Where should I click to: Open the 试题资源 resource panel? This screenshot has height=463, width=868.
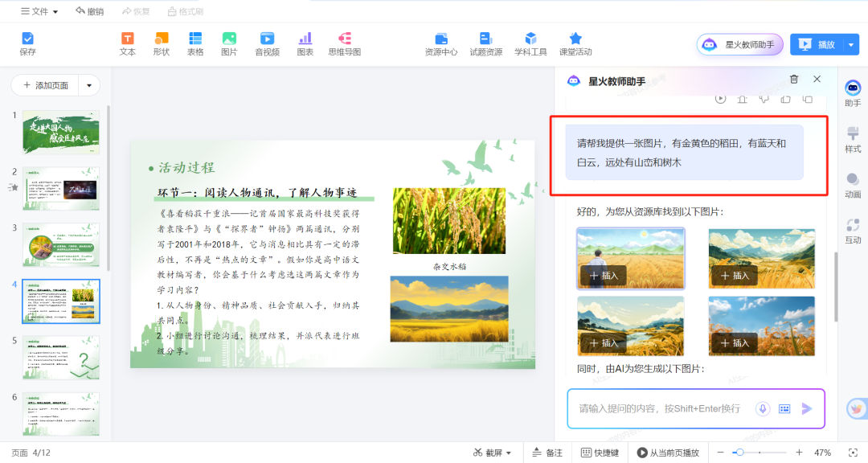click(485, 43)
